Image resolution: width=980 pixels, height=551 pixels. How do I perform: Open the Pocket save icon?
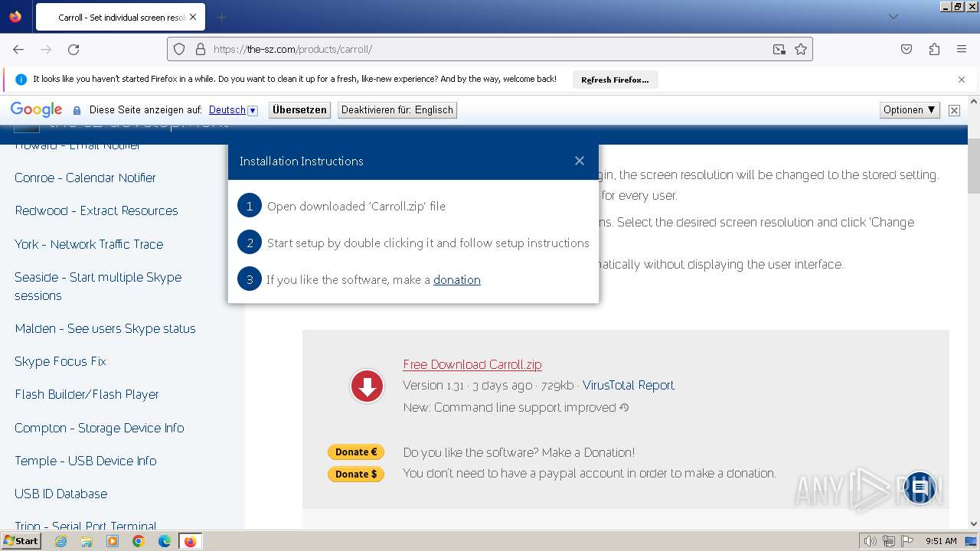[x=906, y=49]
